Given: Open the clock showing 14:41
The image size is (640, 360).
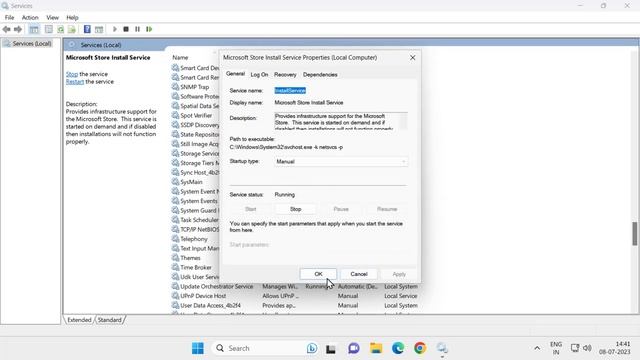Looking at the screenshot, I should [615, 348].
